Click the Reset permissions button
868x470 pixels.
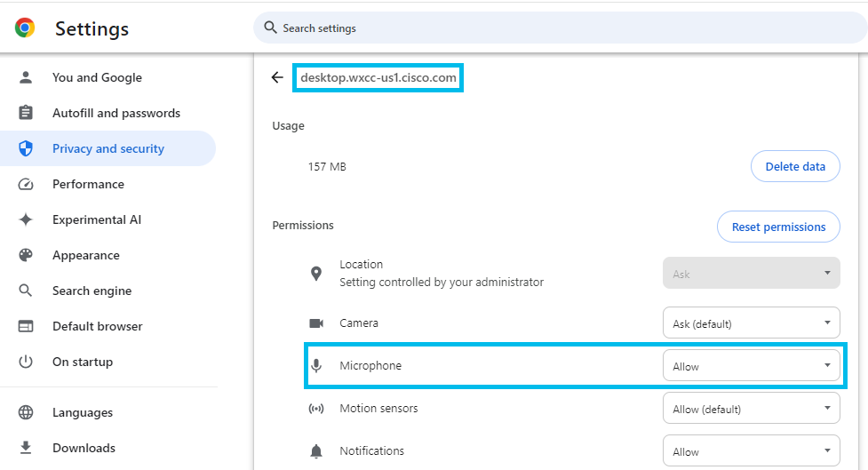pos(778,227)
